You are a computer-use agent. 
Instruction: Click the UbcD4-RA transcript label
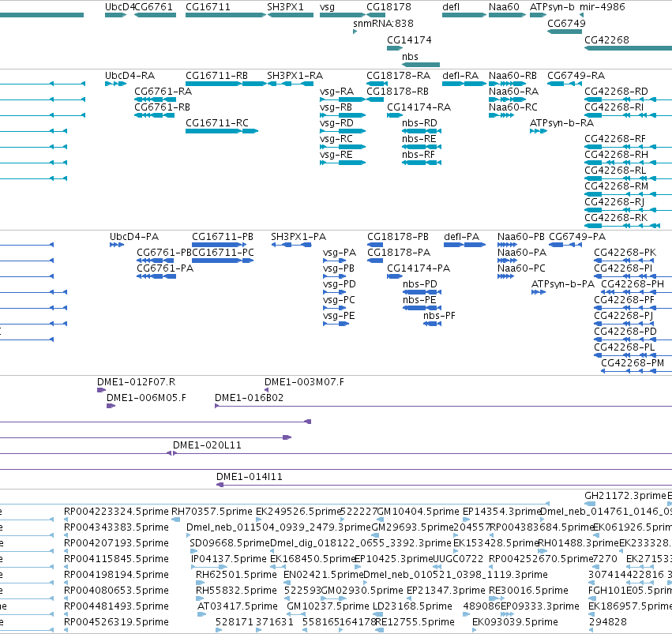[130, 76]
